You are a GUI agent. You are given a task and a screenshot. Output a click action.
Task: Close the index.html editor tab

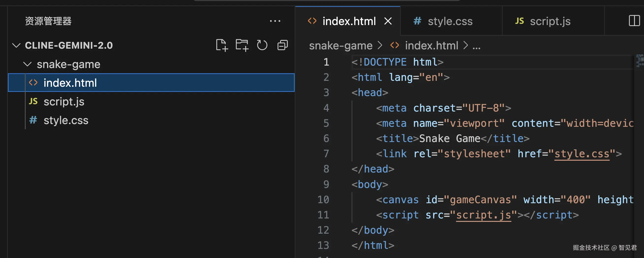click(388, 21)
